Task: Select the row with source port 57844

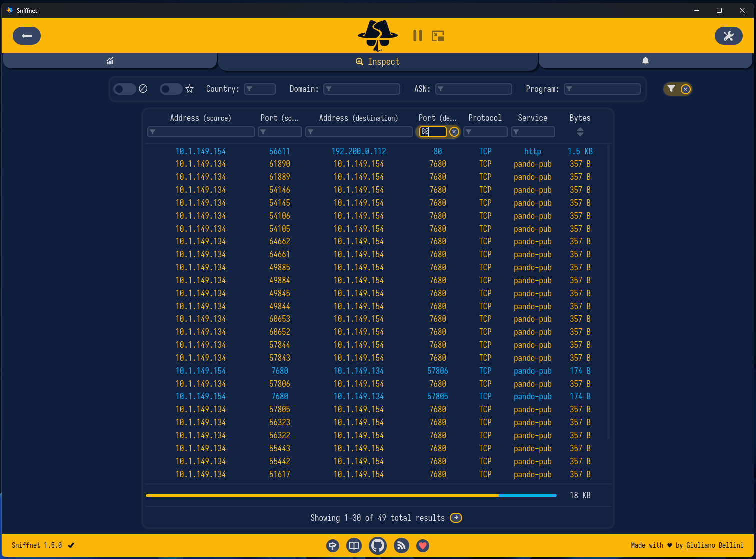Action: (x=377, y=345)
